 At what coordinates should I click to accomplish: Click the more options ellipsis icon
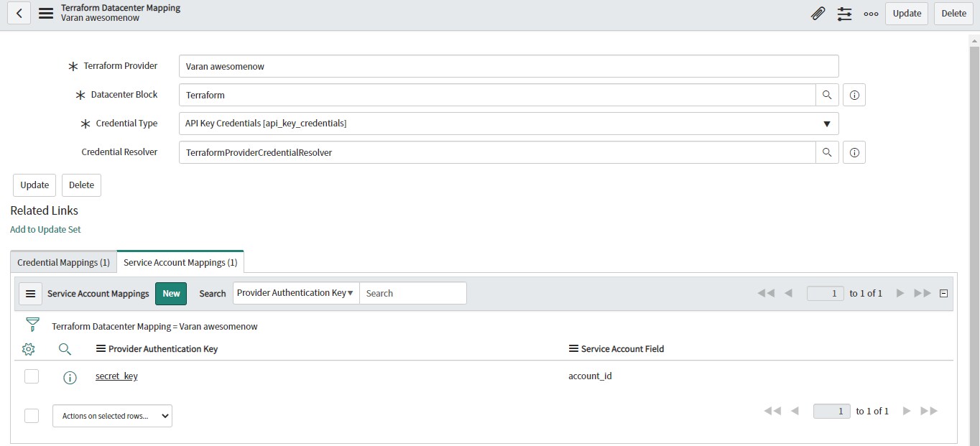[871, 13]
